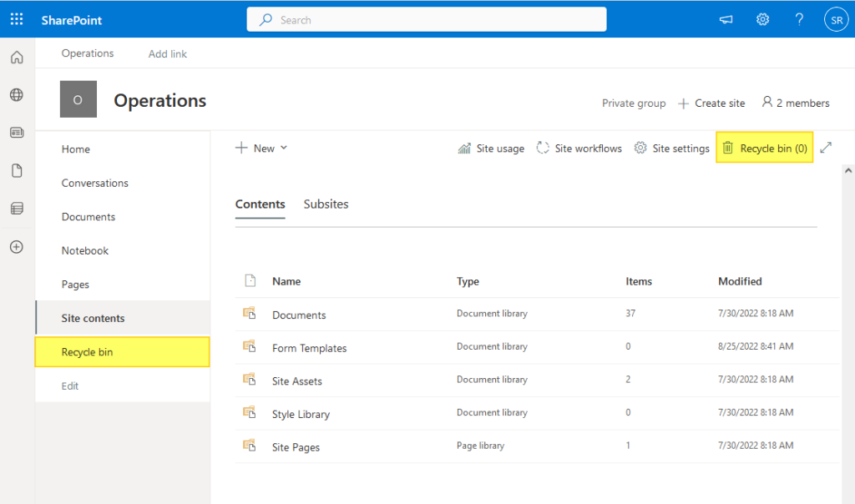
Task: Click the Page library type cell
Action: pyautogui.click(x=480, y=446)
